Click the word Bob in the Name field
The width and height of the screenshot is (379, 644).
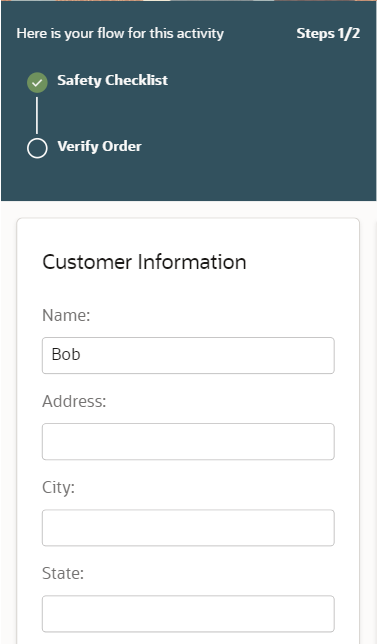click(x=66, y=354)
